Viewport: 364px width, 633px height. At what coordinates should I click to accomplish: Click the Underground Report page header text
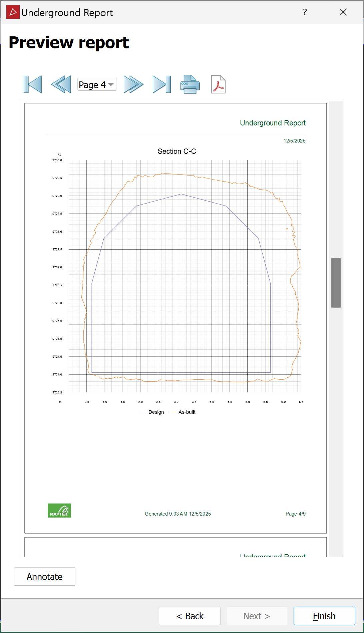point(273,123)
